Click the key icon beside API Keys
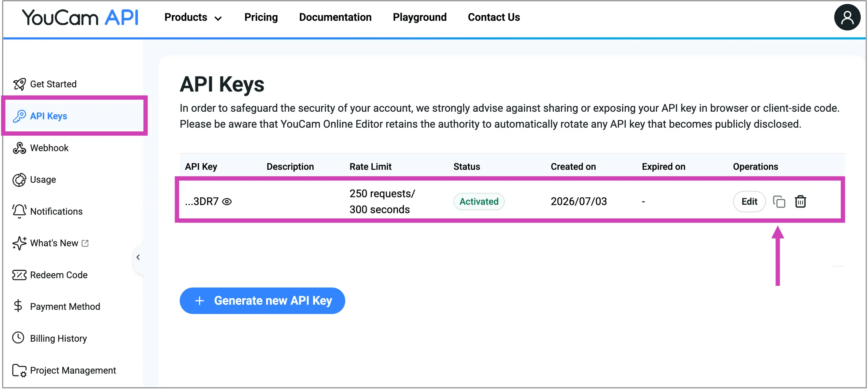The image size is (868, 389). click(x=19, y=116)
